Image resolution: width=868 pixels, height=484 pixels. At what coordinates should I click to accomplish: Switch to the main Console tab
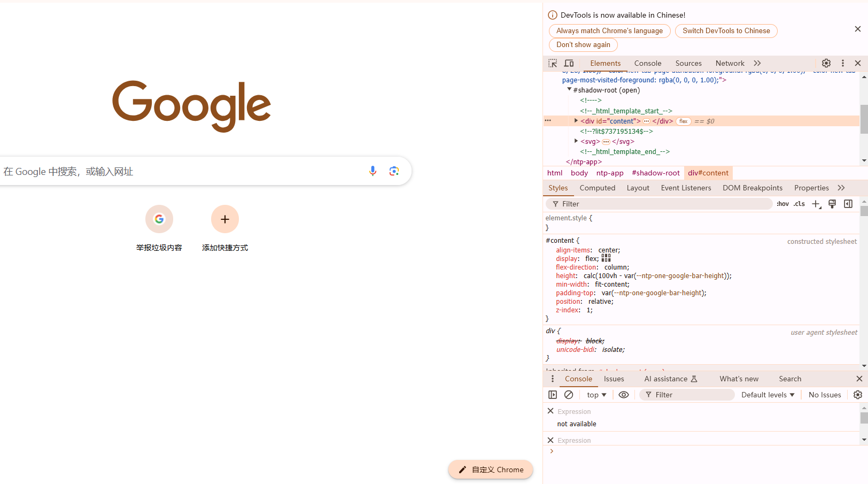[648, 63]
